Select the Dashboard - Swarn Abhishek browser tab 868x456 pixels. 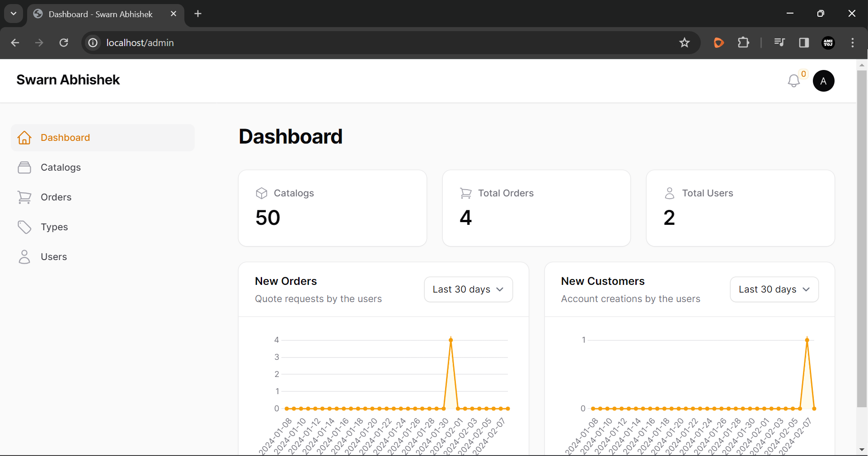(x=106, y=14)
